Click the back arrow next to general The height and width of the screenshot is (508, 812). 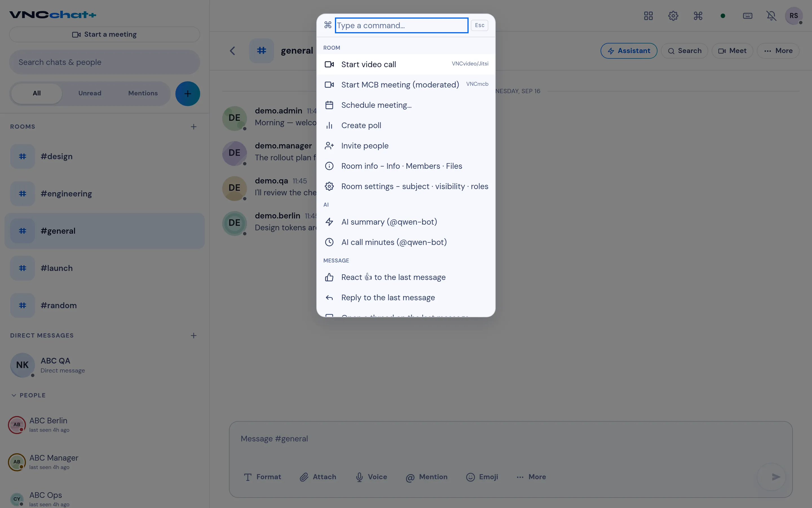(232, 51)
